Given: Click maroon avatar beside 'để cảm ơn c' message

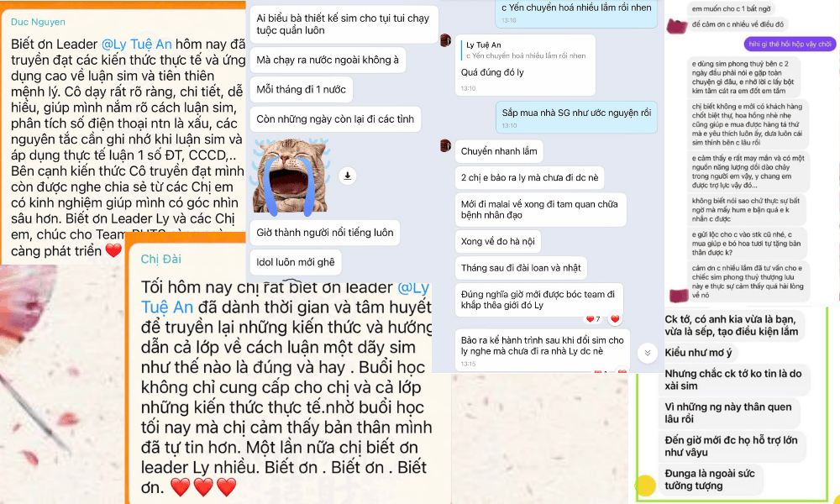Looking at the screenshot, I should coord(676,25).
